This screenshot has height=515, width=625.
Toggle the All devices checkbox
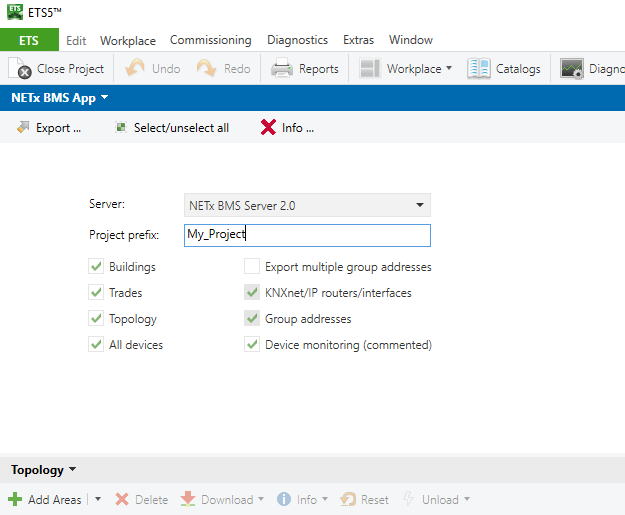[x=96, y=344]
